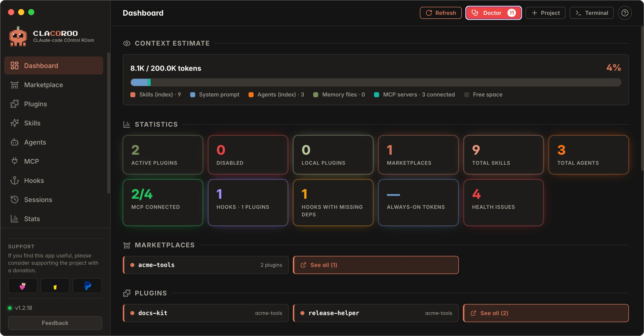The height and width of the screenshot is (336, 644).
Task: Launch the Terminal button
Action: [x=592, y=13]
